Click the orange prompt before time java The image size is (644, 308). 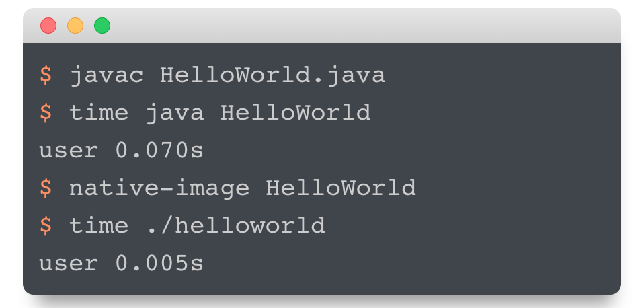point(46,112)
